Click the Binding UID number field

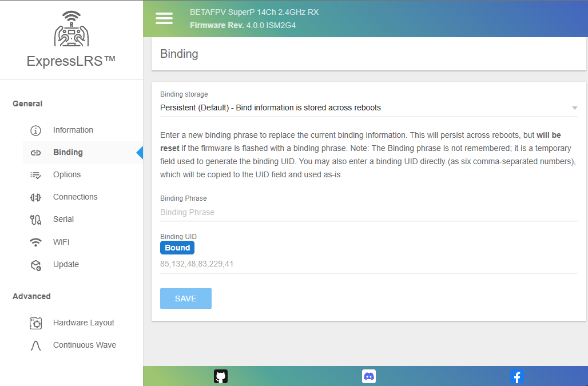pos(368,264)
